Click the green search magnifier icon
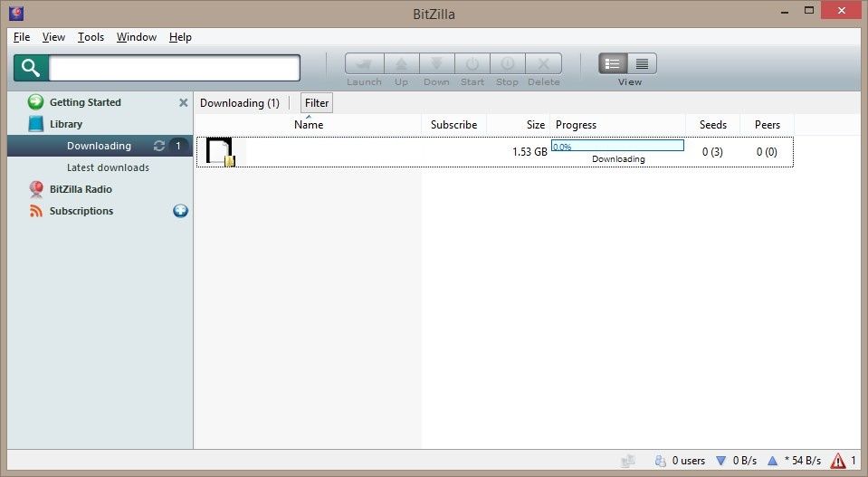868x477 pixels. (31, 68)
